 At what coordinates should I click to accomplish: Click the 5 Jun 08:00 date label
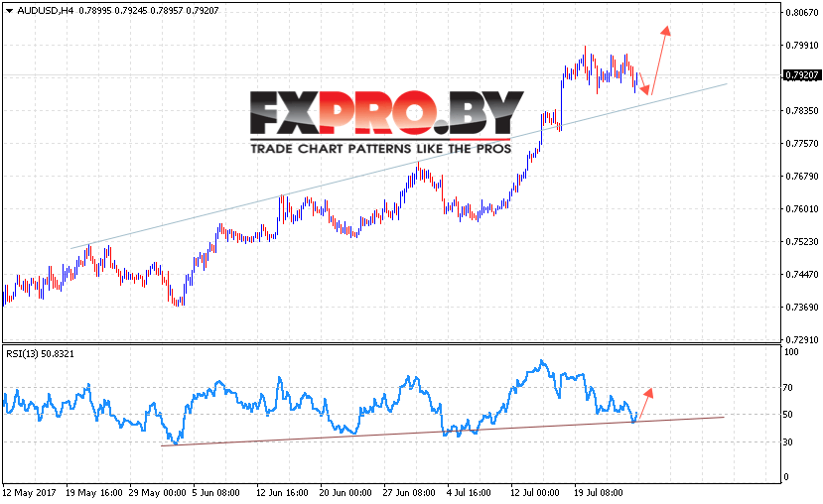215,493
